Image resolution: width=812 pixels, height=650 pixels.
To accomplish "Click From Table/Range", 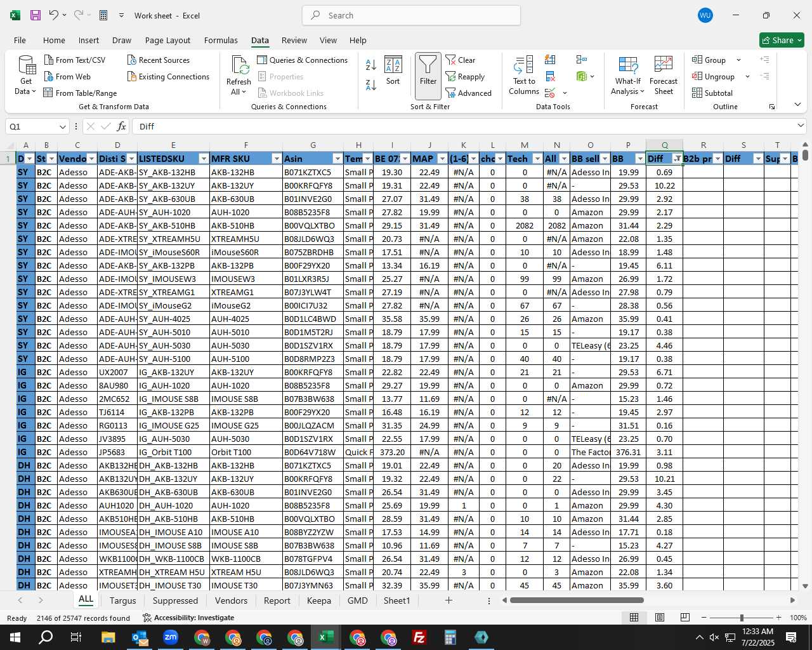I will coord(80,93).
